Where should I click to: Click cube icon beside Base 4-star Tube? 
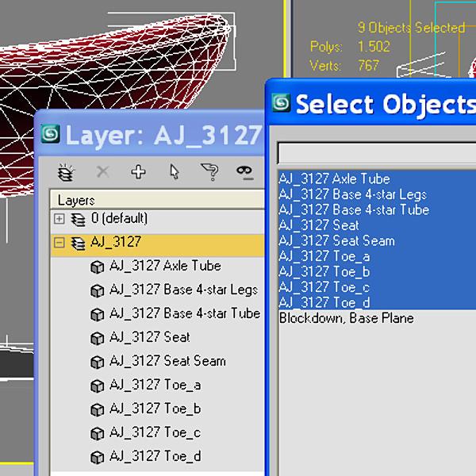[x=98, y=315]
